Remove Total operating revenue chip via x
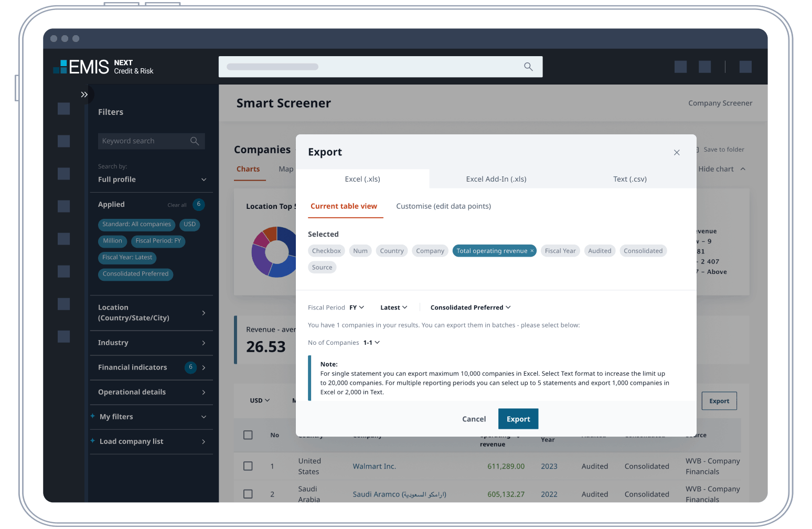812x529 pixels. point(532,251)
